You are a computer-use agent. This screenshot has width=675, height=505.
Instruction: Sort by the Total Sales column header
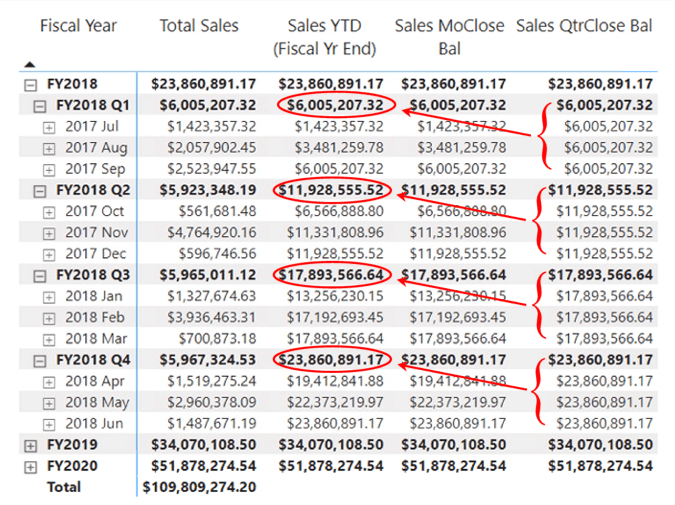199,26
